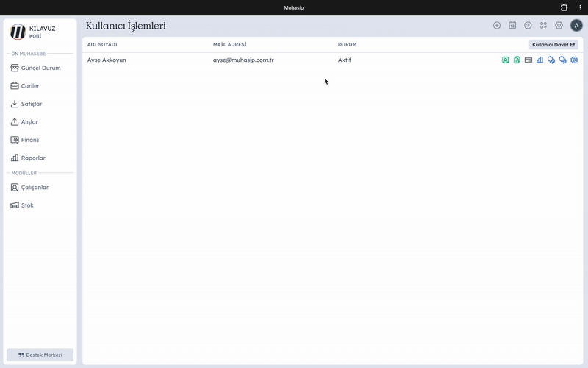Open Güncel Durum in the sidebar

(41, 68)
